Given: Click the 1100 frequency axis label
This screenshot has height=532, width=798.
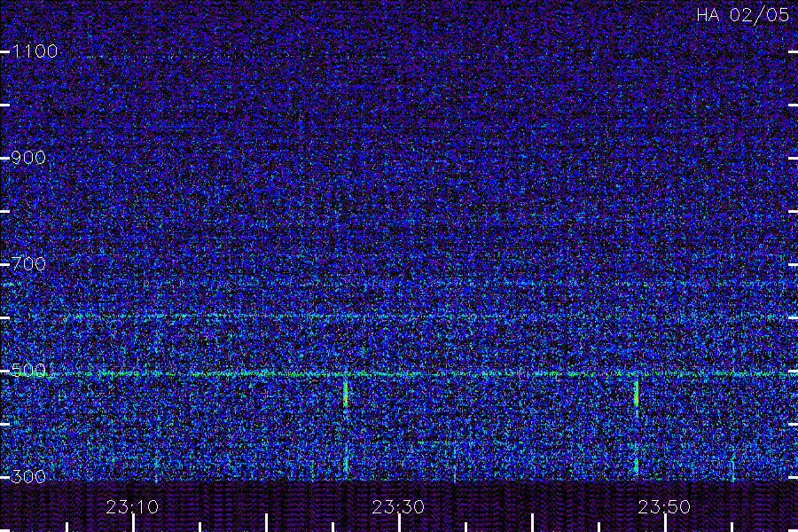Looking at the screenshot, I should click(x=35, y=51).
